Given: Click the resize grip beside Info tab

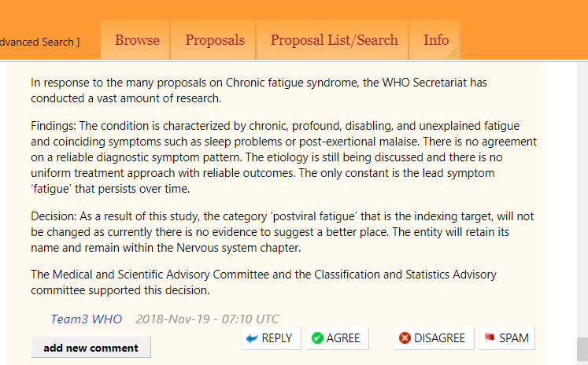Looking at the screenshot, I should (453, 54).
